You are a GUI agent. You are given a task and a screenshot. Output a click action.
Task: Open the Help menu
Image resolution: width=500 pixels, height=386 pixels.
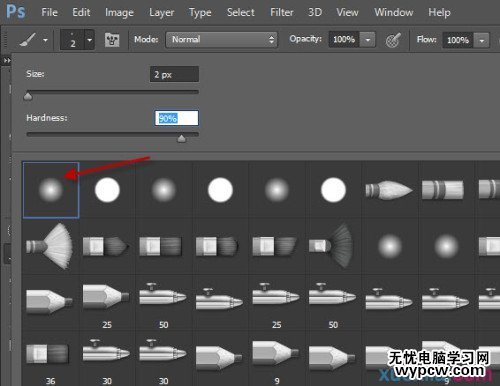[439, 13]
